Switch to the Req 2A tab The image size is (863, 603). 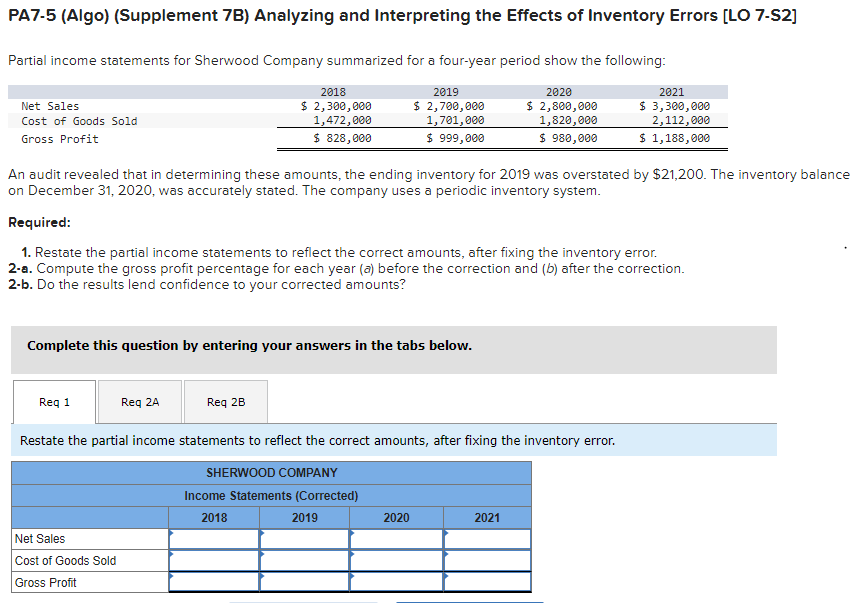tap(139, 401)
